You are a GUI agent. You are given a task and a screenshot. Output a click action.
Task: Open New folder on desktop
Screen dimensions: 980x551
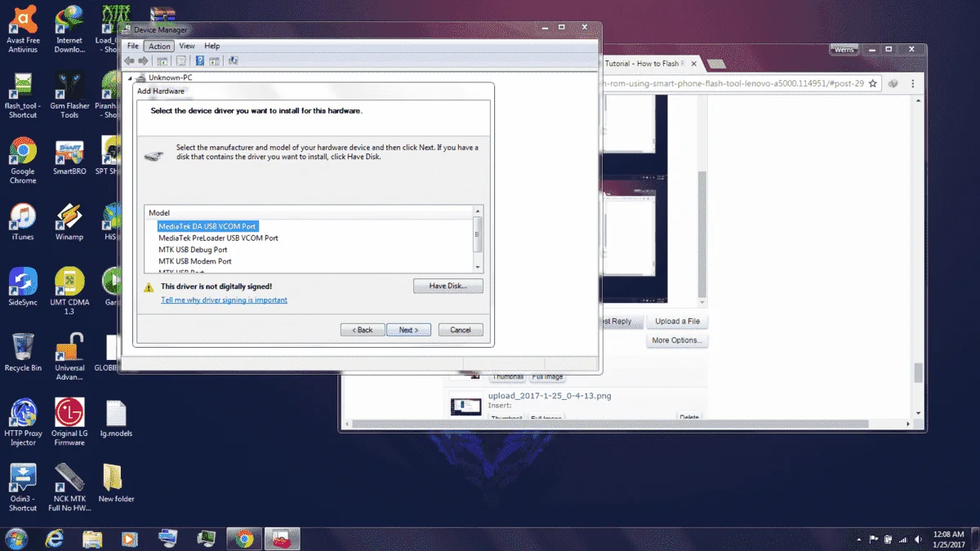click(116, 482)
